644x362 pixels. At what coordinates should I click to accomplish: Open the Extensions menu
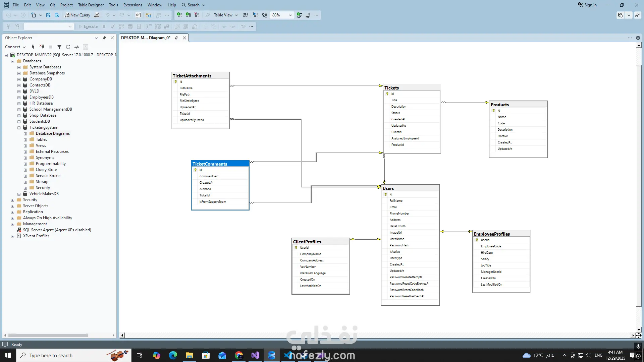(x=132, y=5)
